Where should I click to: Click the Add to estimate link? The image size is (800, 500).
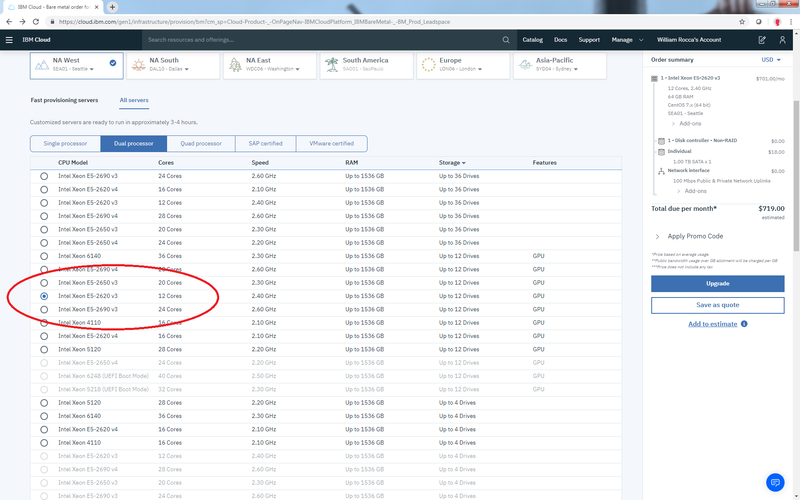(x=712, y=324)
